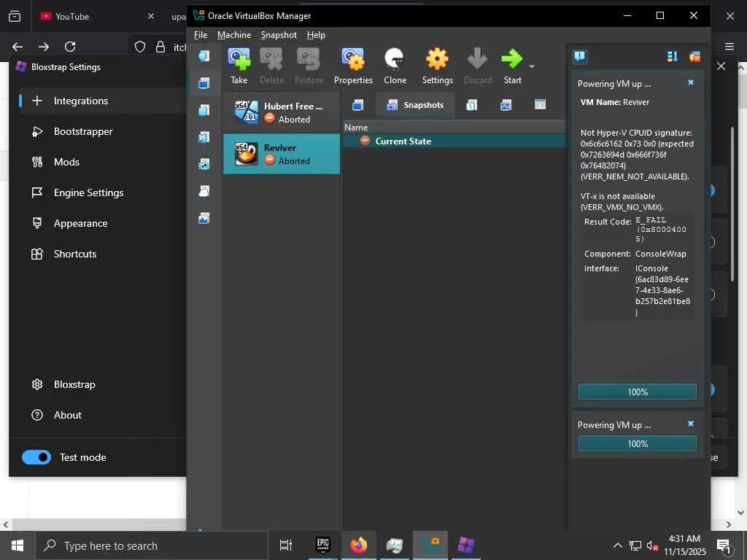The height and width of the screenshot is (560, 747).
Task: Open the Help menu in VirtualBox
Action: point(316,35)
